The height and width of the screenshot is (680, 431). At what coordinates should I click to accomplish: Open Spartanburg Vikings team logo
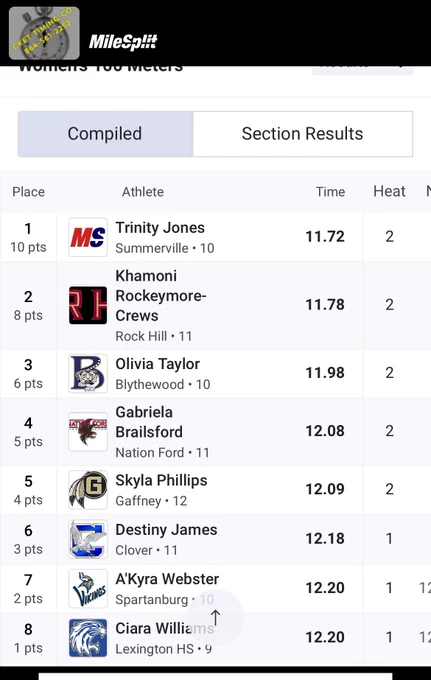(x=88, y=588)
